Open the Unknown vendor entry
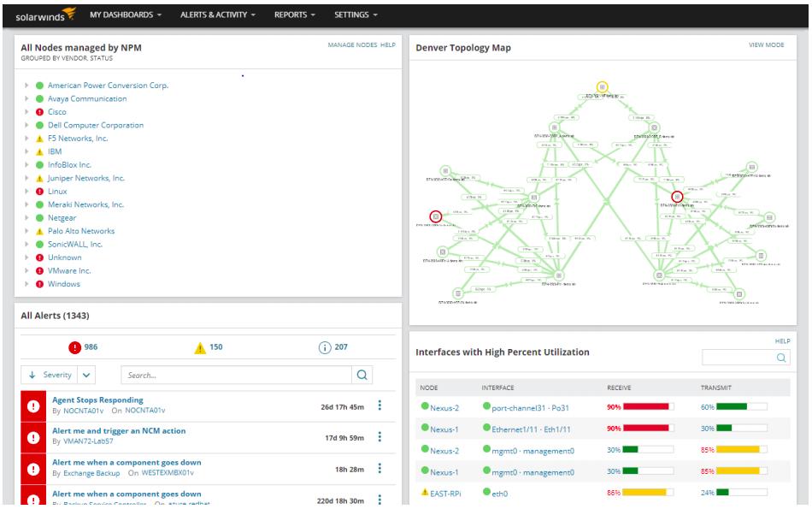 [x=65, y=257]
